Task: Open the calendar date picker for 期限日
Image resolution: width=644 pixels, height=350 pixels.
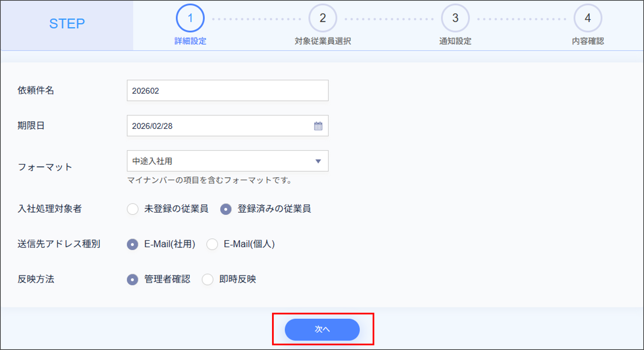Action: tap(318, 126)
